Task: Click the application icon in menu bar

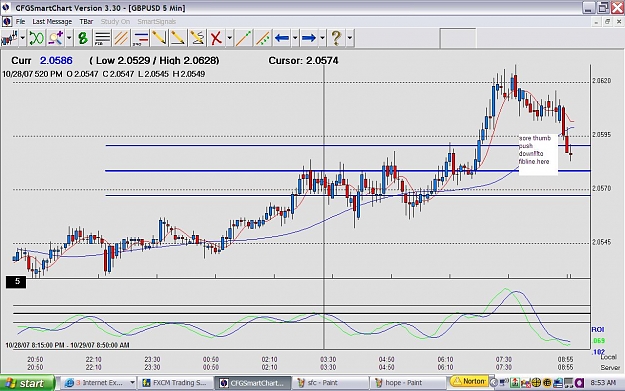Action: (x=7, y=22)
